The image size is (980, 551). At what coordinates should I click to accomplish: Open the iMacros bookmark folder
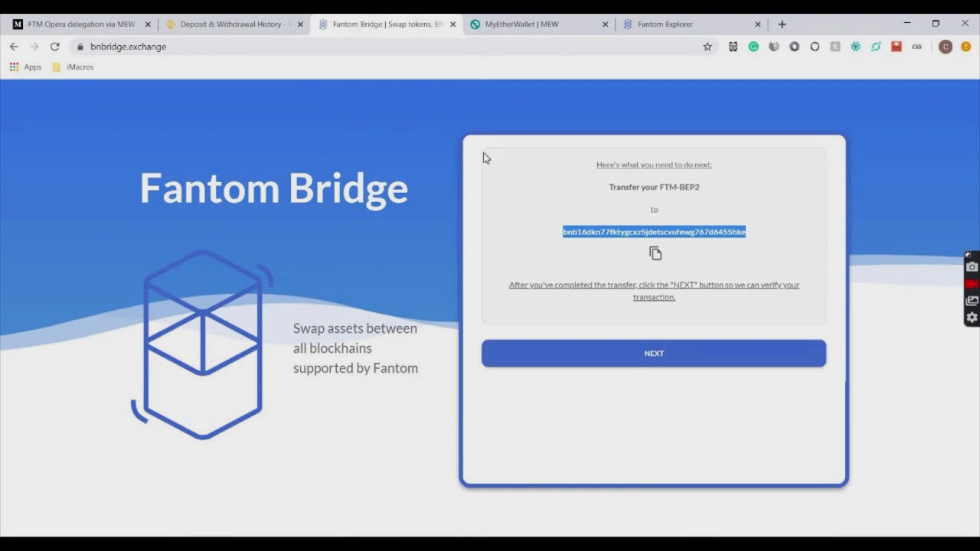(73, 67)
